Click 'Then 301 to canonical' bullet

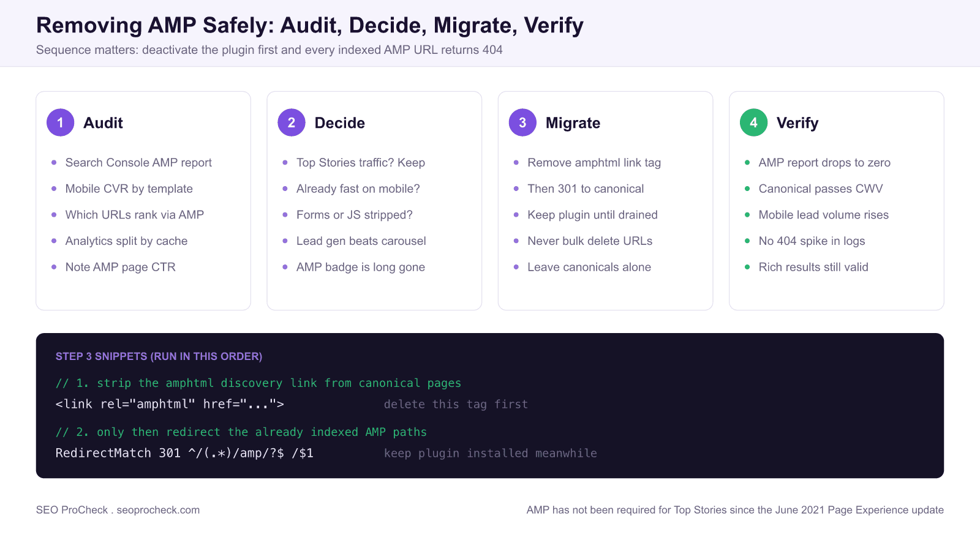coord(585,189)
